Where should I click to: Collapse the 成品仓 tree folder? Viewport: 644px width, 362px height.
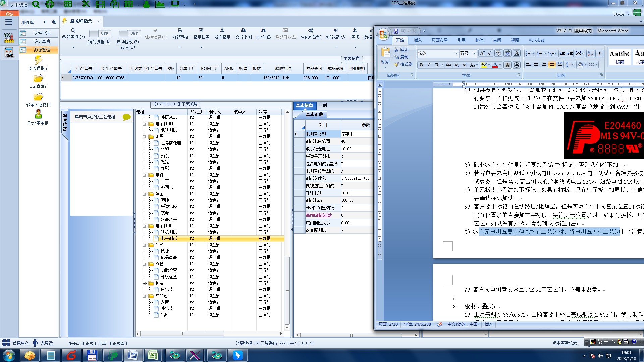pyautogui.click(x=144, y=296)
